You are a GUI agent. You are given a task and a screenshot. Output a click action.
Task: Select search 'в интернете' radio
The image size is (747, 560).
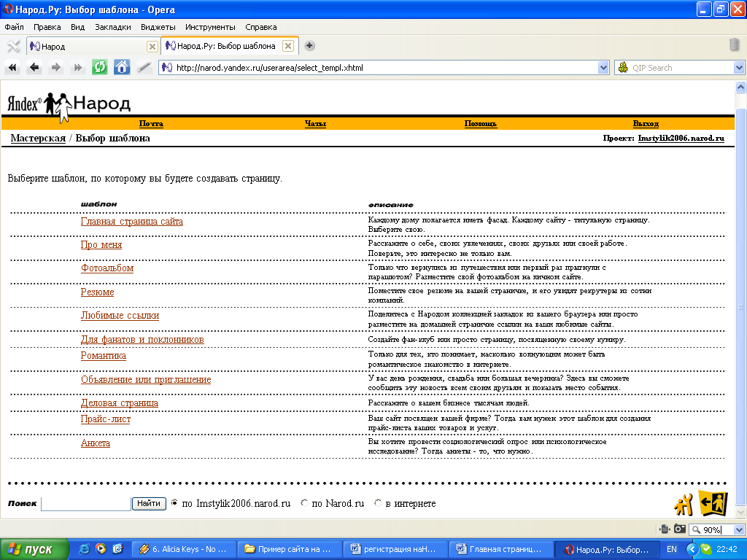pyautogui.click(x=379, y=503)
